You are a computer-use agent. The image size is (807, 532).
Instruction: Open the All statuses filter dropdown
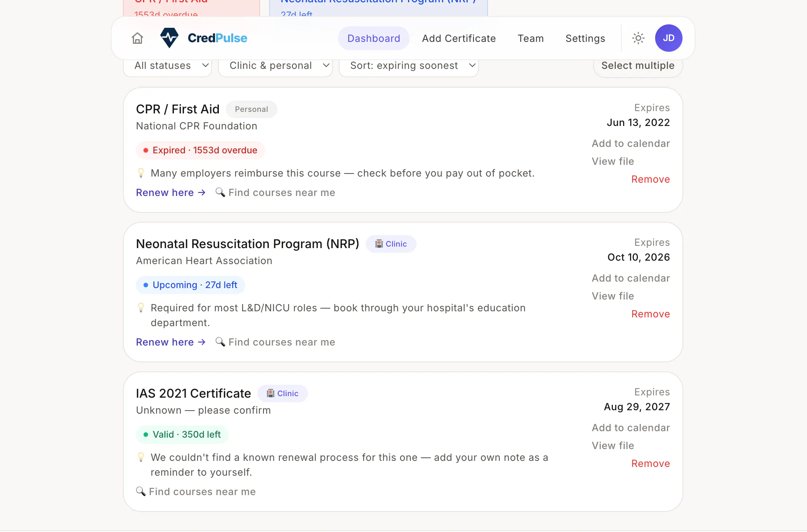167,66
